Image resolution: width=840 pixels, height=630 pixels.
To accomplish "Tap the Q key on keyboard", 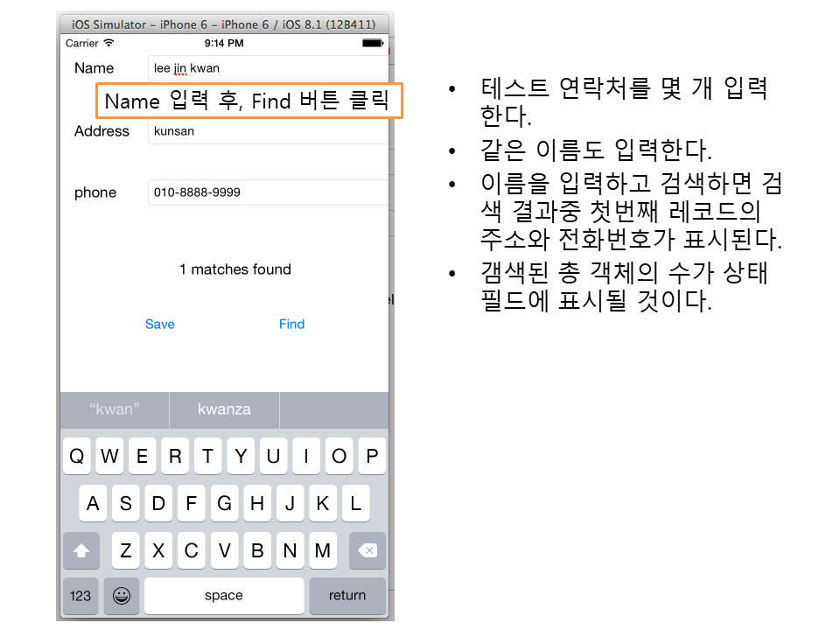I will 77,456.
